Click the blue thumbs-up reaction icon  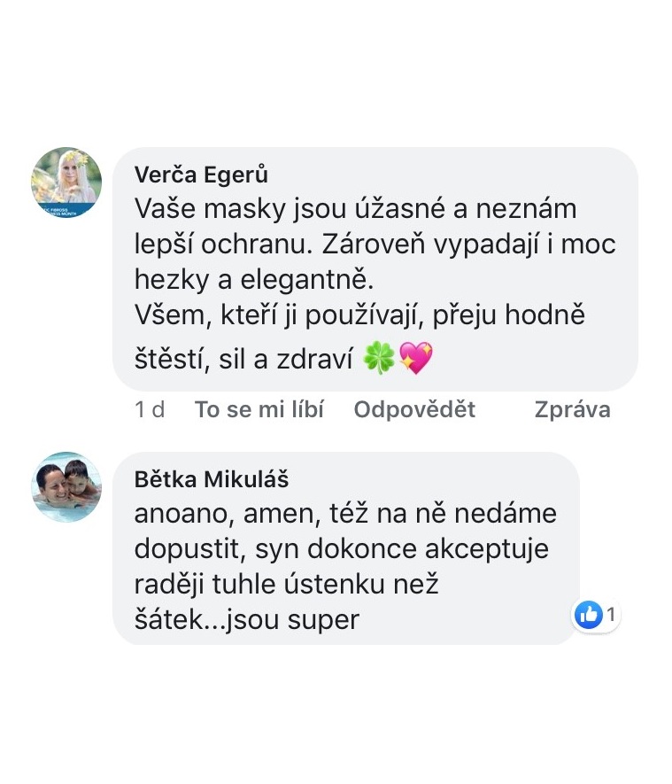(588, 614)
